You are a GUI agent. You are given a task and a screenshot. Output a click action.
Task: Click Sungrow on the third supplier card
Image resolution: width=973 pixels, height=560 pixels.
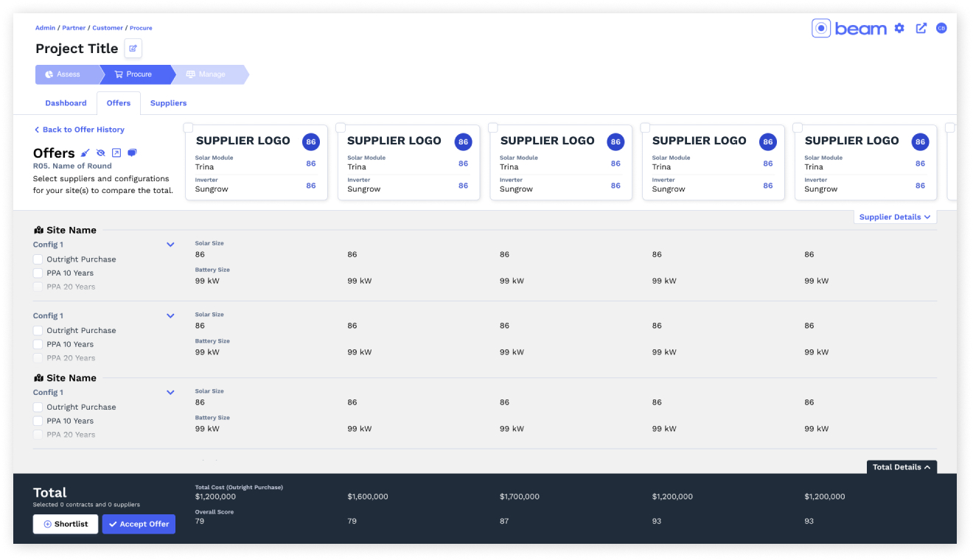pyautogui.click(x=516, y=189)
